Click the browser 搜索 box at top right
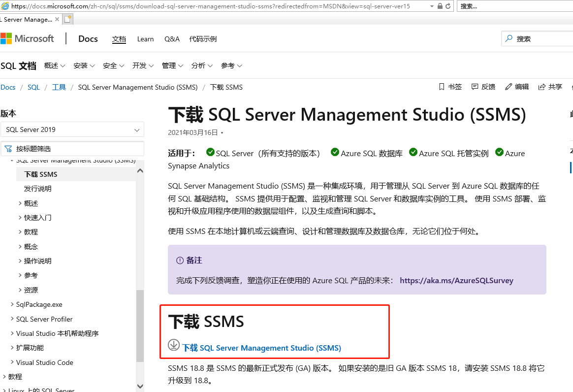The height and width of the screenshot is (392, 573). click(515, 6)
